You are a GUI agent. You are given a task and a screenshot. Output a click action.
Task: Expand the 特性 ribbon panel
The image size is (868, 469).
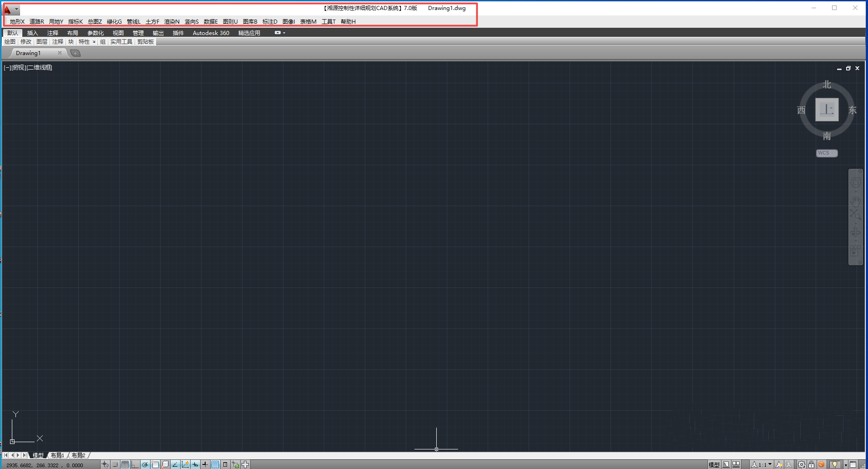click(86, 41)
